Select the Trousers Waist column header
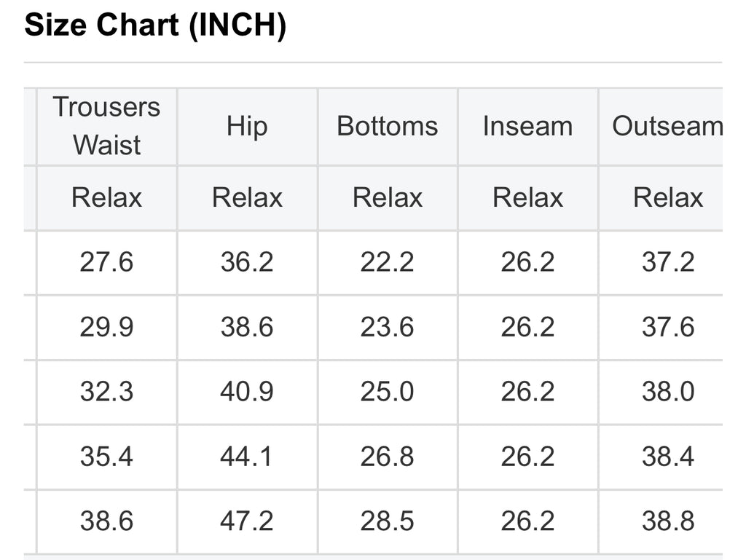Image resolution: width=746 pixels, height=560 pixels. [106, 126]
